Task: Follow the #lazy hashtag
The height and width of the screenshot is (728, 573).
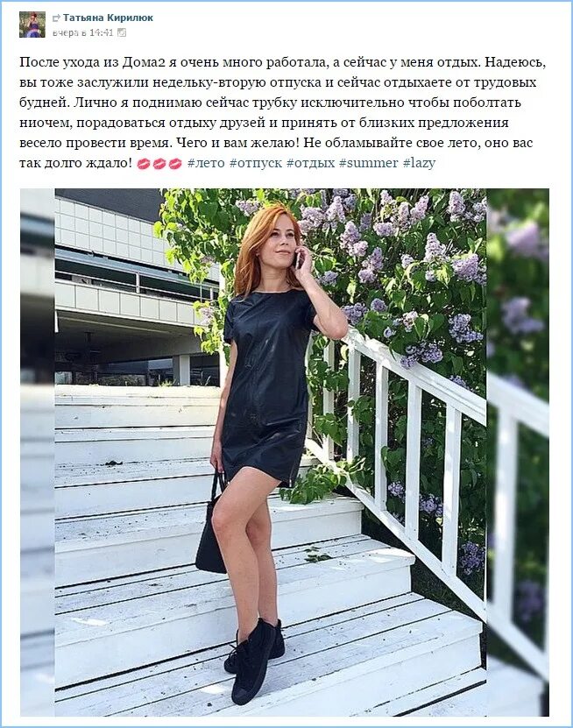Action: tap(420, 164)
